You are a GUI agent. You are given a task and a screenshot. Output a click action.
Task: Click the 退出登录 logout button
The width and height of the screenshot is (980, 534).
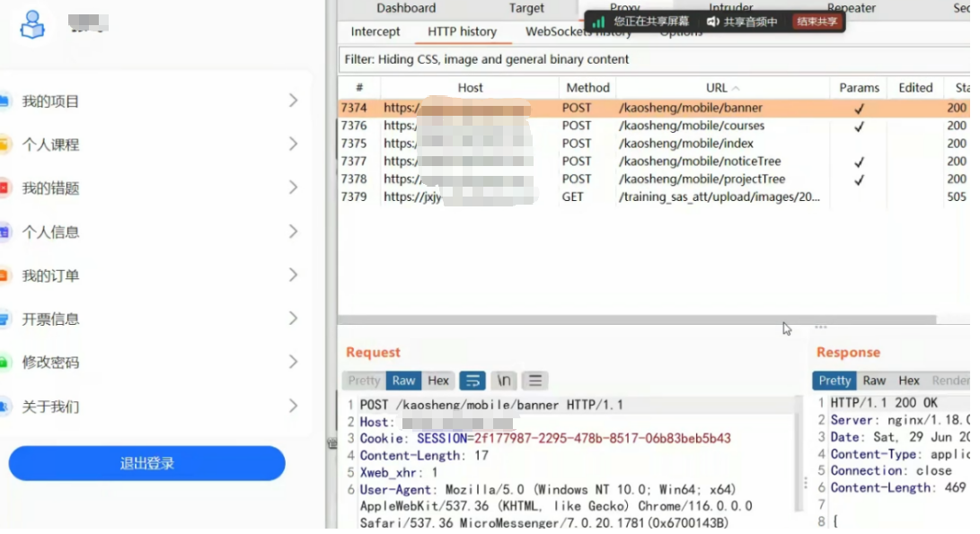click(147, 464)
